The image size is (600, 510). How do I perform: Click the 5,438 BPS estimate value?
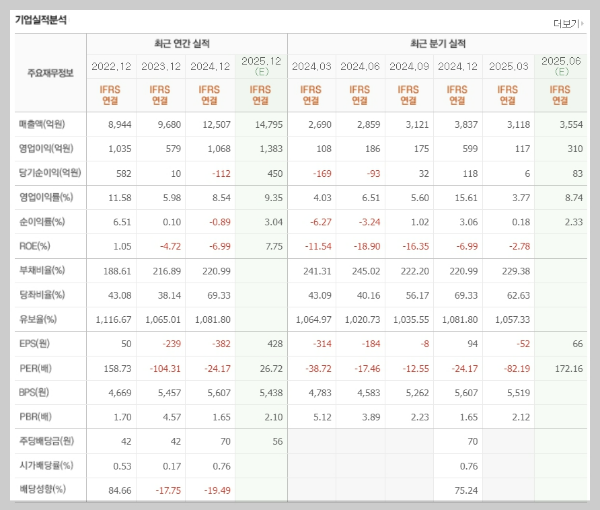tap(271, 393)
